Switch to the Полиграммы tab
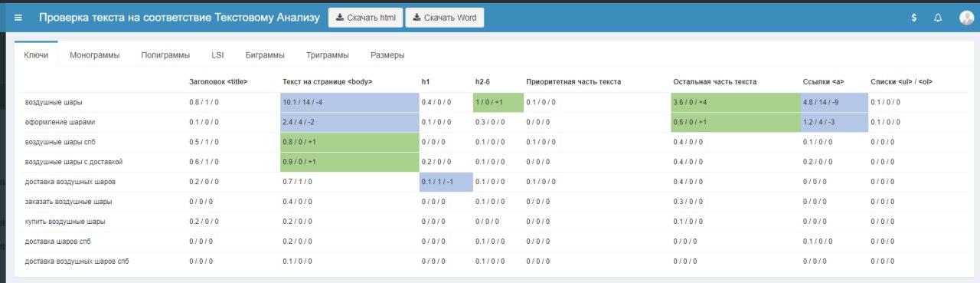This screenshot has height=283, width=980. click(x=165, y=55)
